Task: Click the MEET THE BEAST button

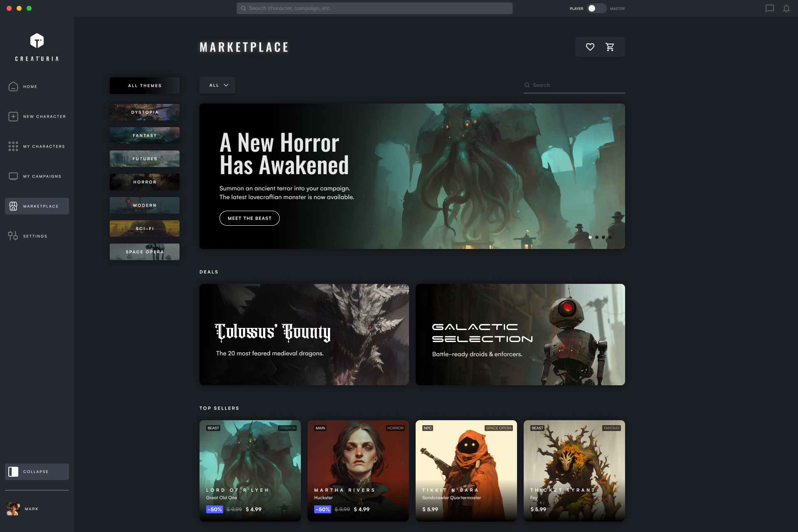Action: coord(249,218)
